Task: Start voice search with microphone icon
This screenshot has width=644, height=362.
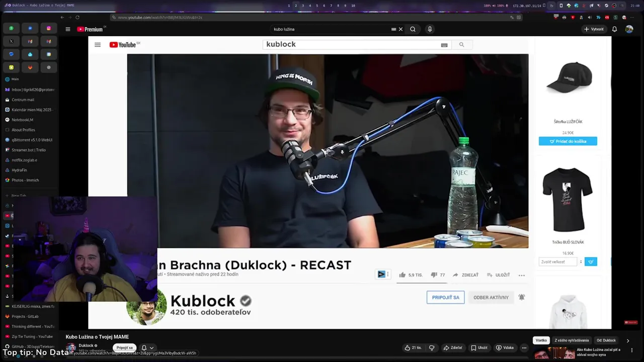Action: tap(430, 29)
